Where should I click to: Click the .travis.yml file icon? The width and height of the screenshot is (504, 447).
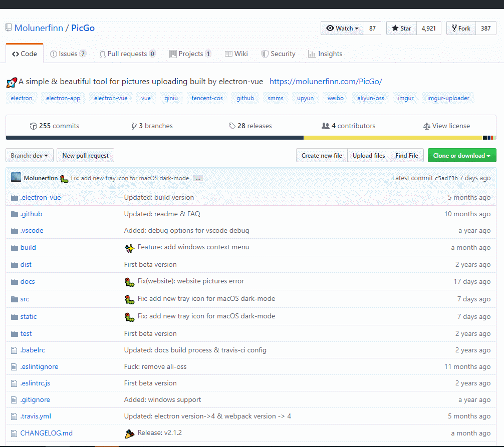click(x=14, y=416)
